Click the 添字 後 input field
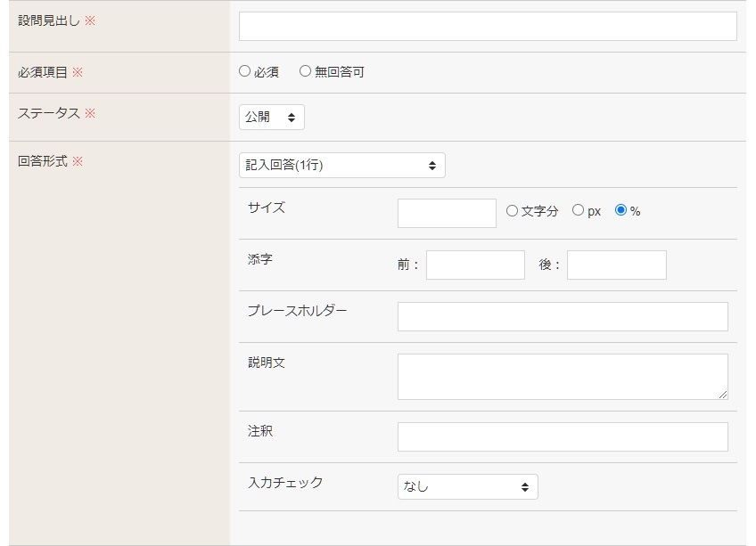This screenshot has height=546, width=756. tap(616, 265)
